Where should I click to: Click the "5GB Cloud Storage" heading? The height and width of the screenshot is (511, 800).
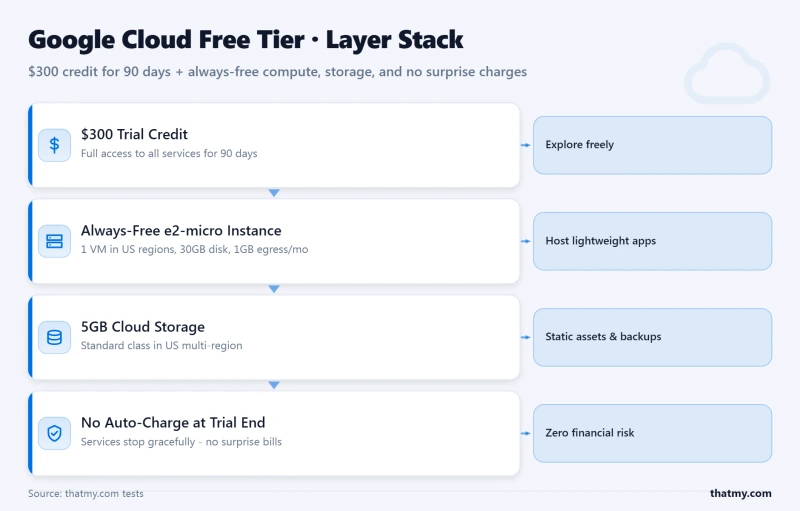tap(143, 327)
